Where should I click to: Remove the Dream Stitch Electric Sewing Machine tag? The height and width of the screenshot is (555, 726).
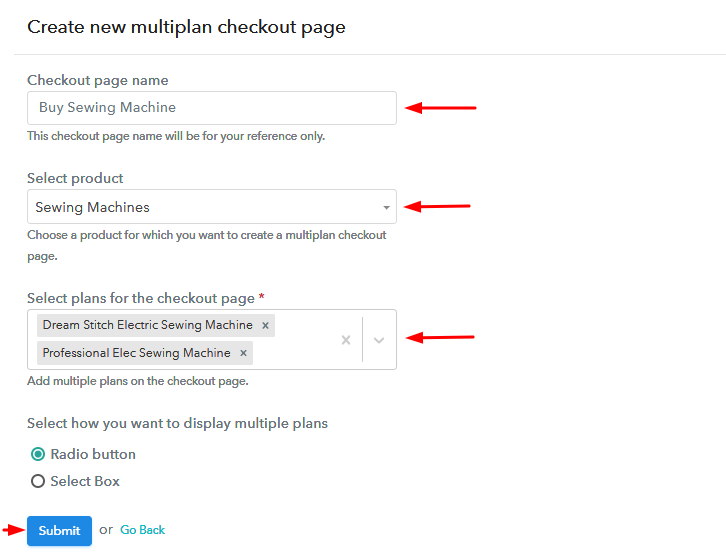(265, 325)
